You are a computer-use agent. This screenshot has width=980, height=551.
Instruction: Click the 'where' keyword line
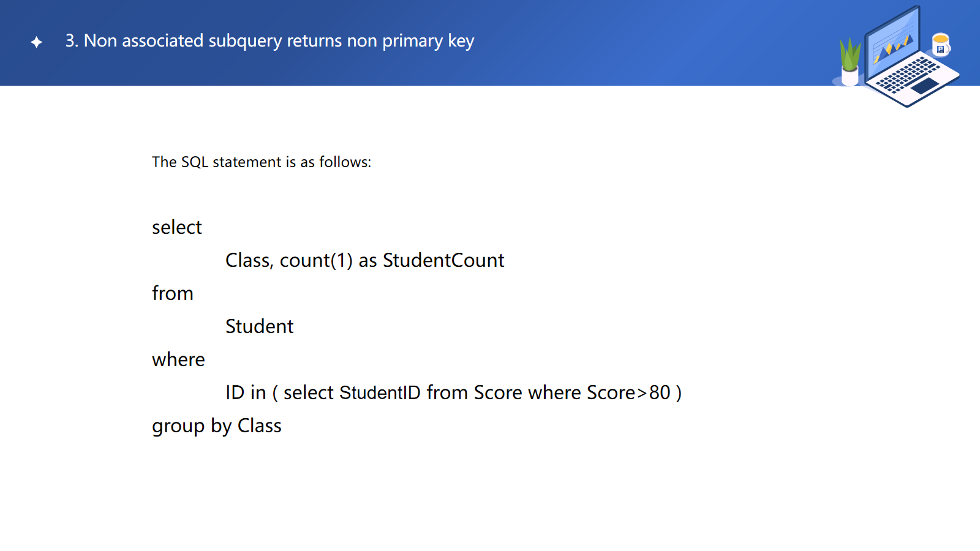[178, 360]
